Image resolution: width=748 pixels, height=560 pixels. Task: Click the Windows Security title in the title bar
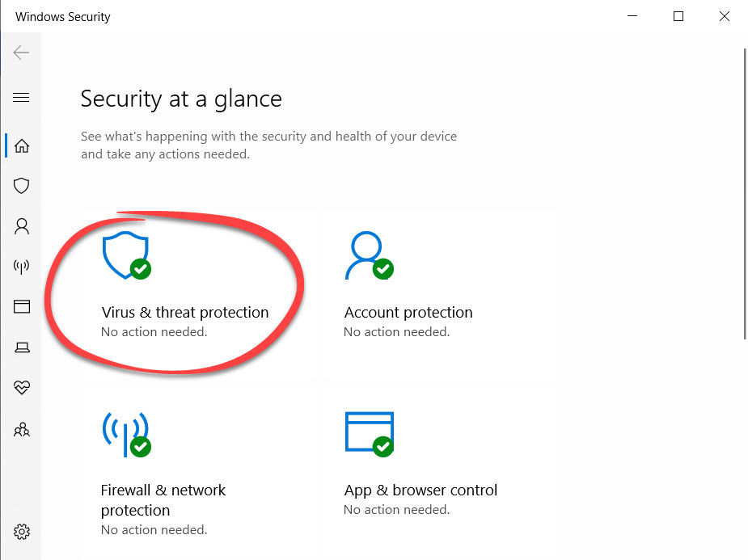(62, 16)
